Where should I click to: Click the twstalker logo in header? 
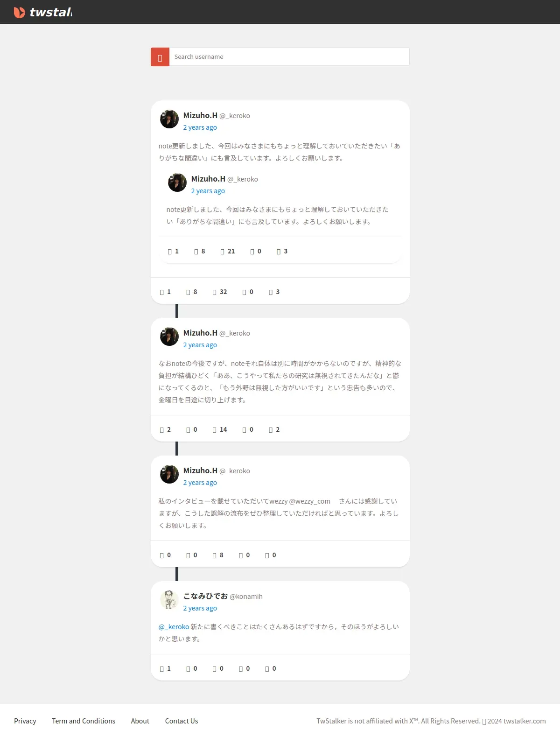43,12
